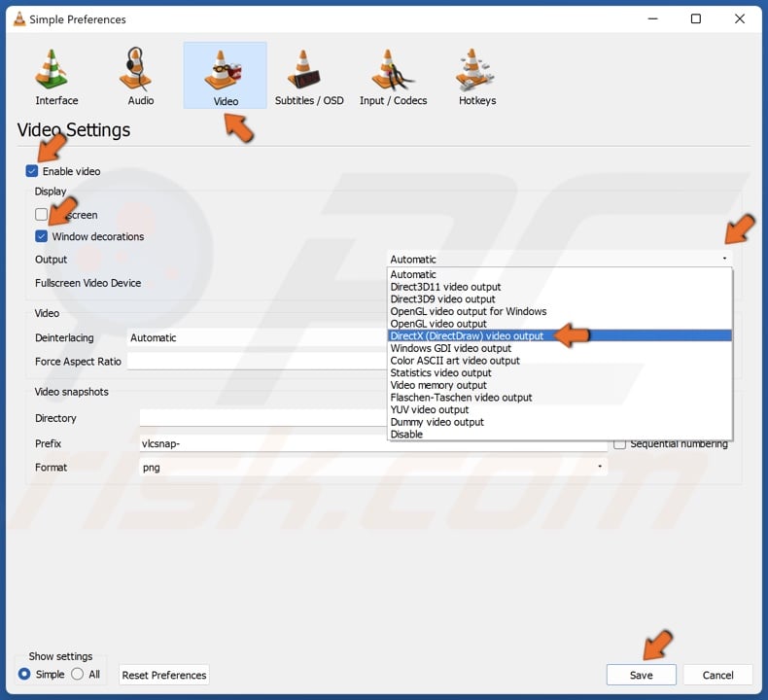Image resolution: width=768 pixels, height=700 pixels.
Task: Maximize the Simple Preferences window
Action: [x=695, y=19]
